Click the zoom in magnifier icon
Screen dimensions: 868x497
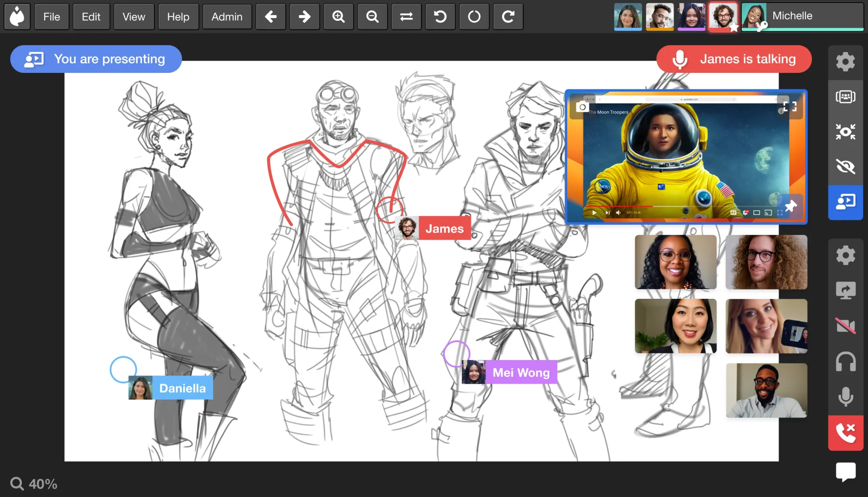pyautogui.click(x=339, y=17)
